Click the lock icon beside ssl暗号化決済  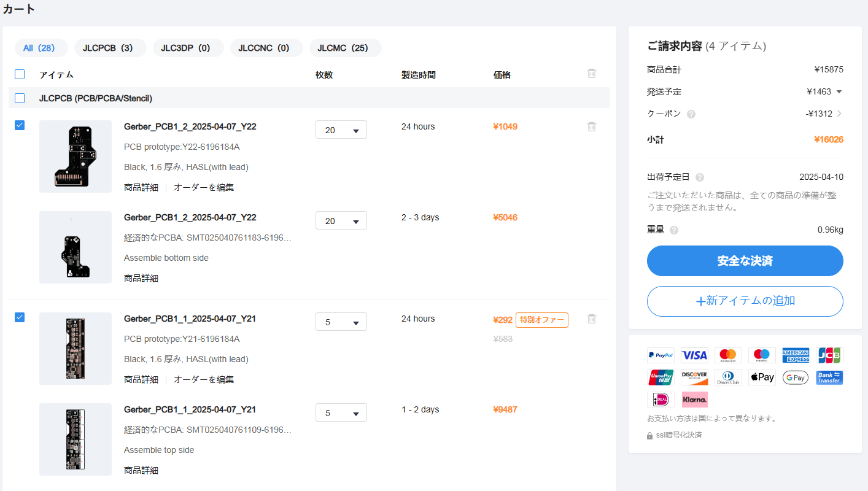650,436
